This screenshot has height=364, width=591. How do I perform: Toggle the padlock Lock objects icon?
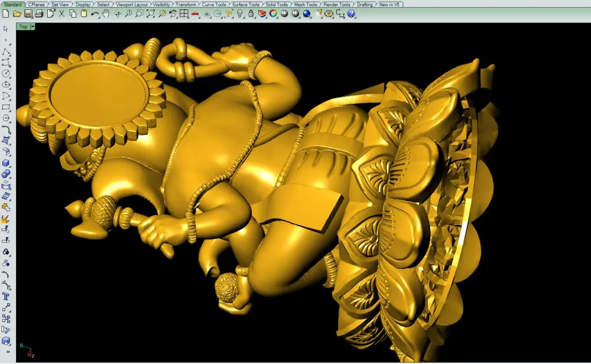(x=251, y=14)
